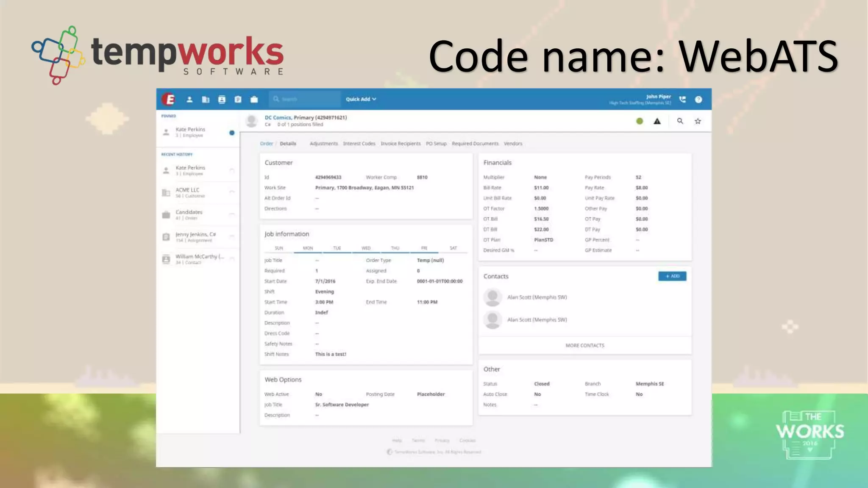Open the Employee person icon in top bar
This screenshot has width=868, height=488.
[189, 99]
